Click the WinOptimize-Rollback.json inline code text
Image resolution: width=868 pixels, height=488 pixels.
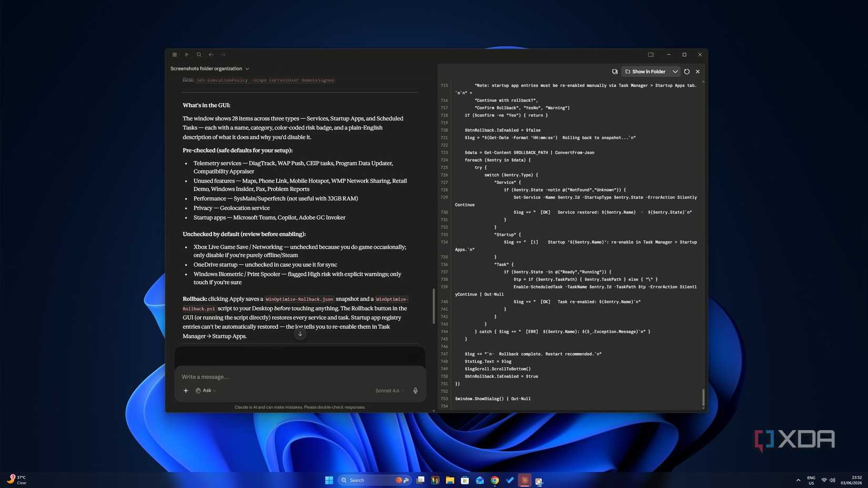299,299
